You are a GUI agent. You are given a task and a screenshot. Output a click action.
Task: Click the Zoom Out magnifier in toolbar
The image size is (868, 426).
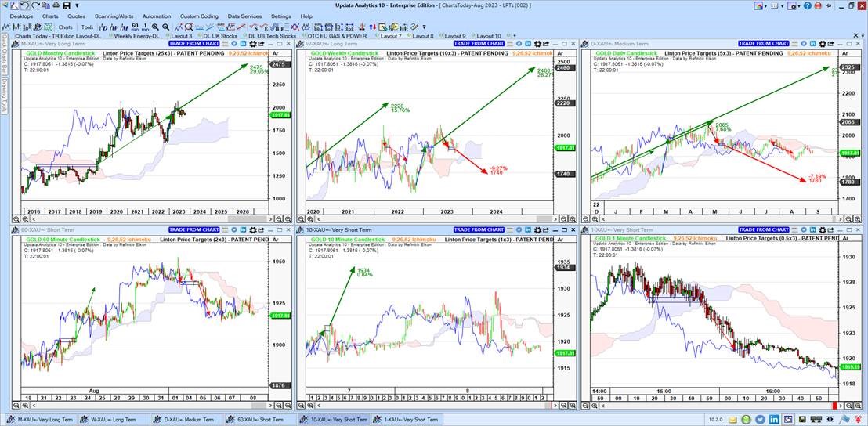coord(165,27)
